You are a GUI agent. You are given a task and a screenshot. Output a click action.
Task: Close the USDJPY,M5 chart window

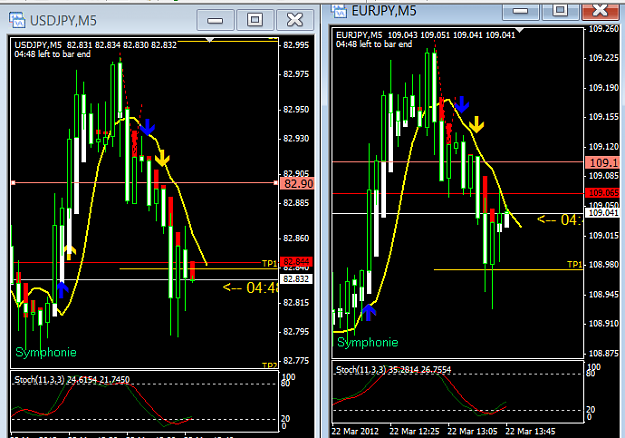click(x=295, y=20)
